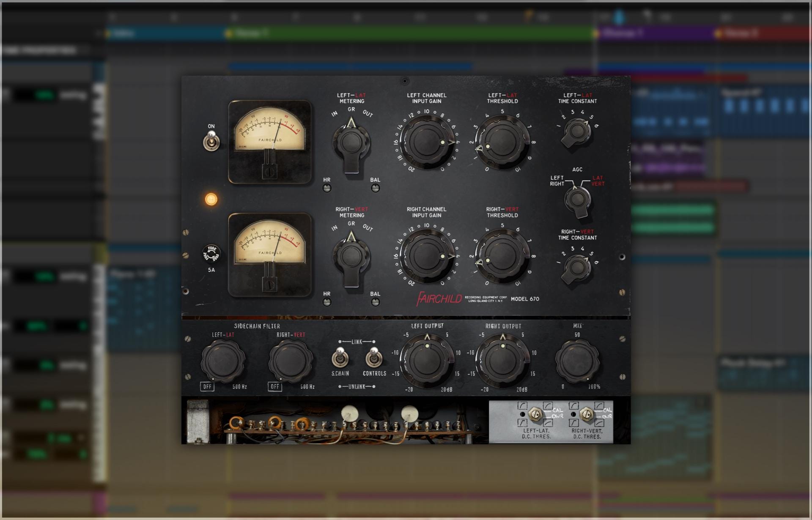The image size is (812, 520).
Task: Click the Right-Vert Sidechain Filter knob
Action: click(291, 361)
